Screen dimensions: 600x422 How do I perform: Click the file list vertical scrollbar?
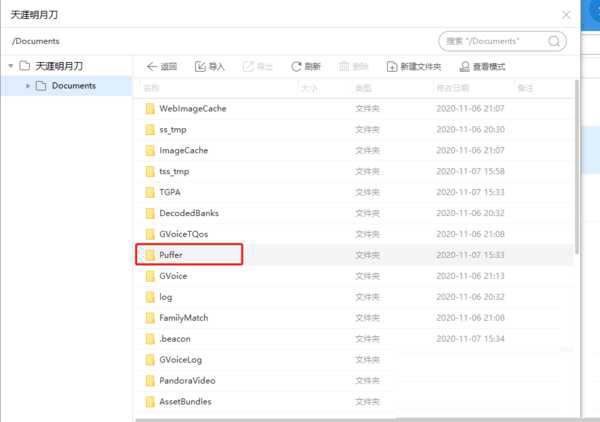(x=575, y=160)
